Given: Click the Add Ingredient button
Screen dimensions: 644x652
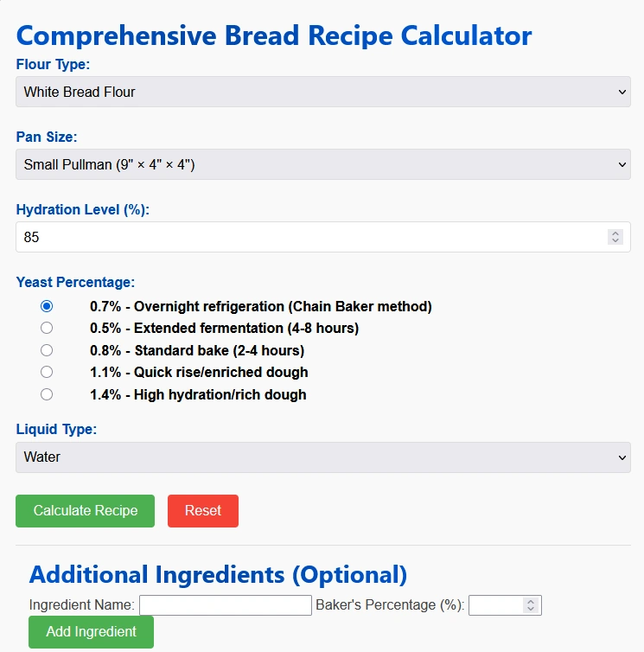Looking at the screenshot, I should [91, 631].
